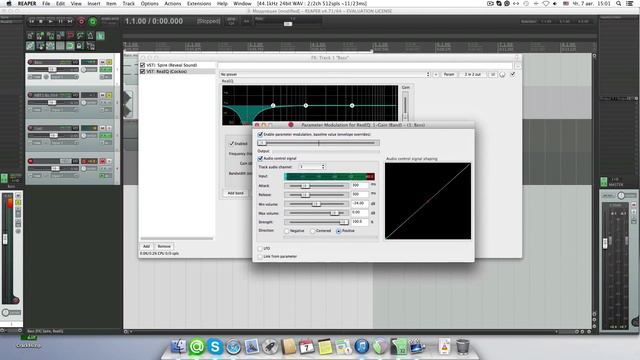Solo the Bass track
Screen dimensions: 640x360
click(109, 62)
